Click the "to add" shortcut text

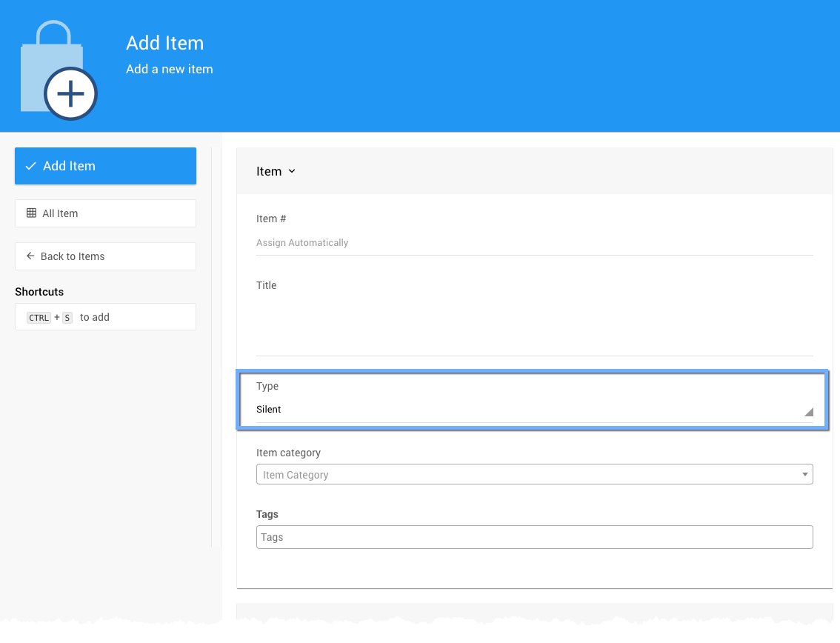point(95,318)
